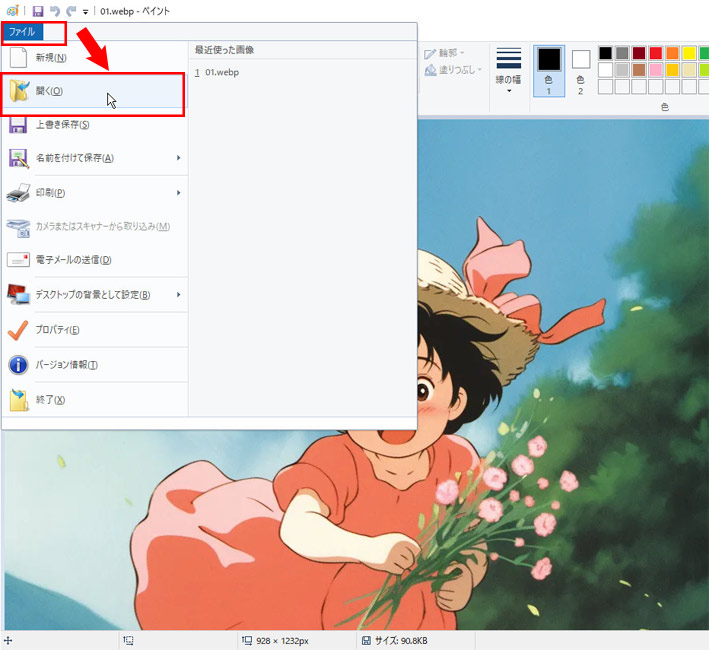Choose 印刷(P) print entry
The image size is (709, 650).
pyautogui.click(x=88, y=193)
